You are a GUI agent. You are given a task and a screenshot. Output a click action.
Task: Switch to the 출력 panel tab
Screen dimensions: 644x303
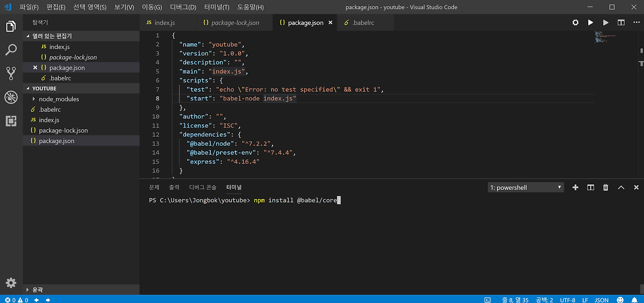[174, 187]
